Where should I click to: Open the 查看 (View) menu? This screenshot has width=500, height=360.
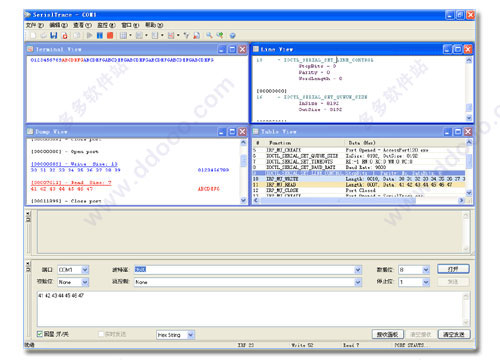(x=82, y=25)
